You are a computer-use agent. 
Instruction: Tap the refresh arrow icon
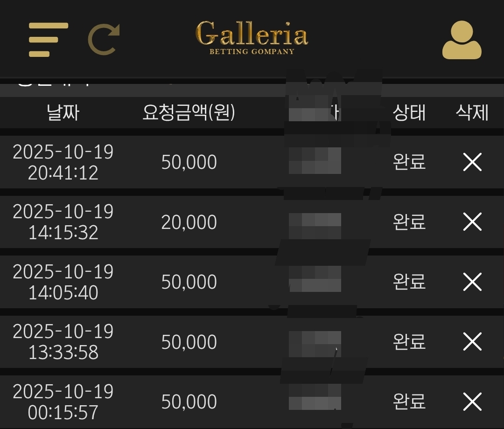click(x=104, y=40)
